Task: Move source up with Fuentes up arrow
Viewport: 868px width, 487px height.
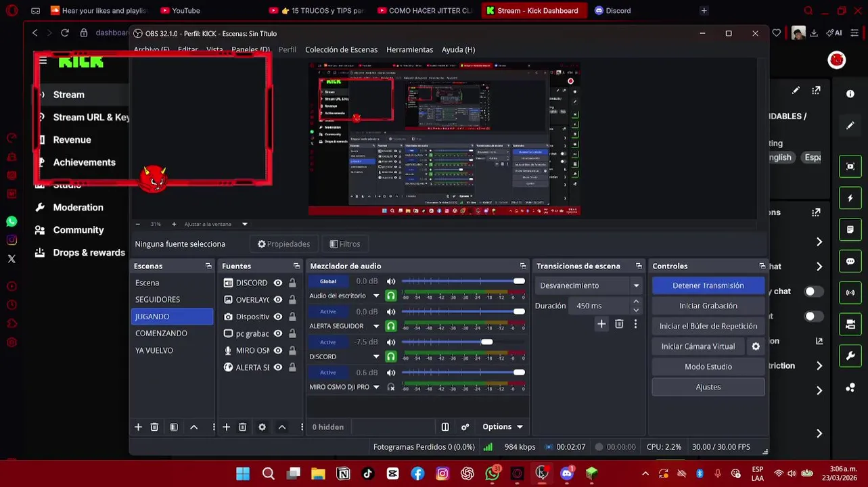Action: [x=282, y=427]
